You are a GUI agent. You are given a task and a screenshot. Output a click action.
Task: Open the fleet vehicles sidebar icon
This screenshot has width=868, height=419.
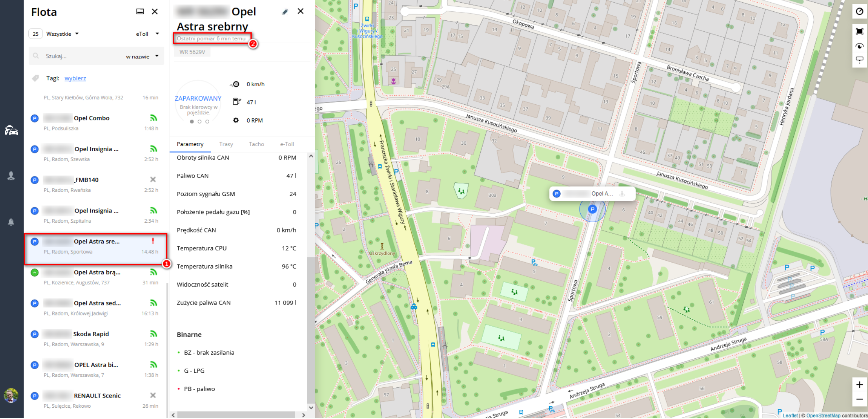(x=11, y=130)
